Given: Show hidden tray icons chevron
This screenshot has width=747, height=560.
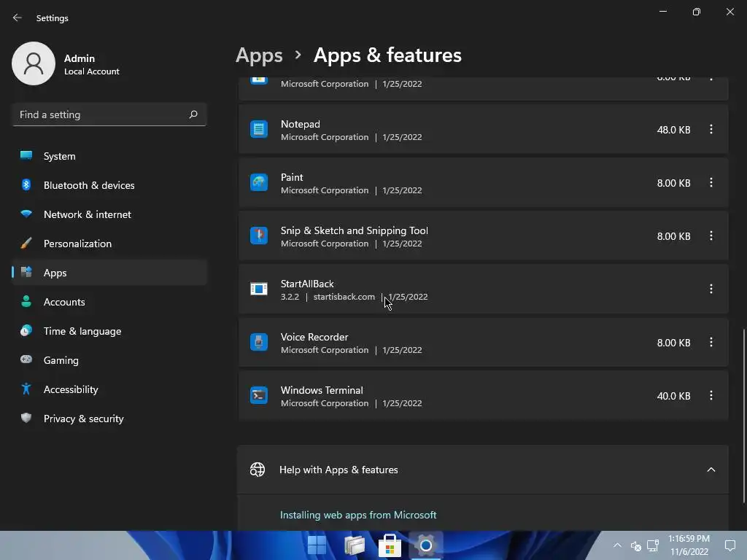Looking at the screenshot, I should pos(617,545).
